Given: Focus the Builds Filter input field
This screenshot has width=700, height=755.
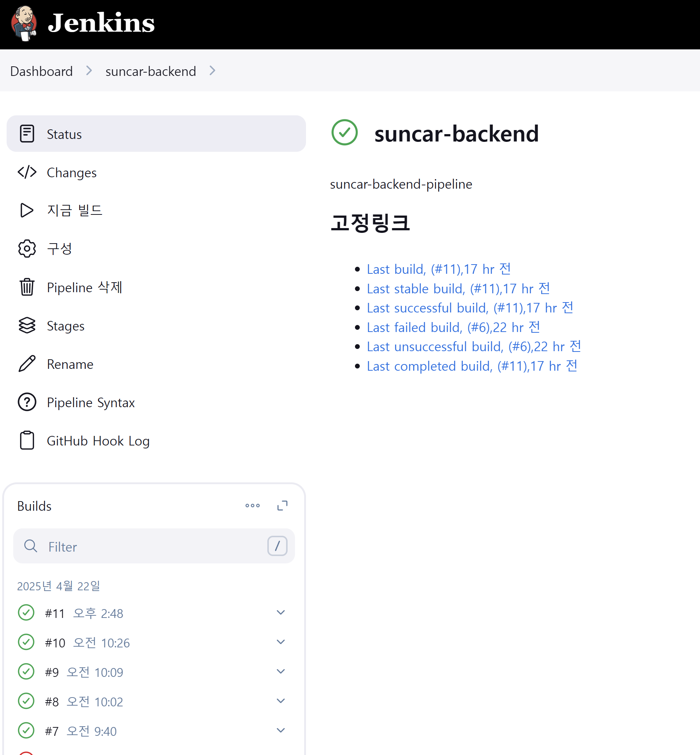Looking at the screenshot, I should click(154, 546).
